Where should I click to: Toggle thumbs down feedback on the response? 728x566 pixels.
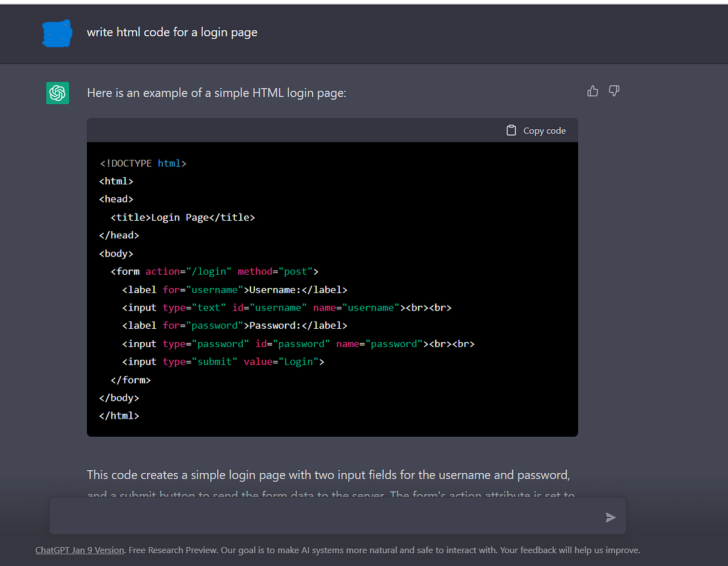pyautogui.click(x=613, y=90)
